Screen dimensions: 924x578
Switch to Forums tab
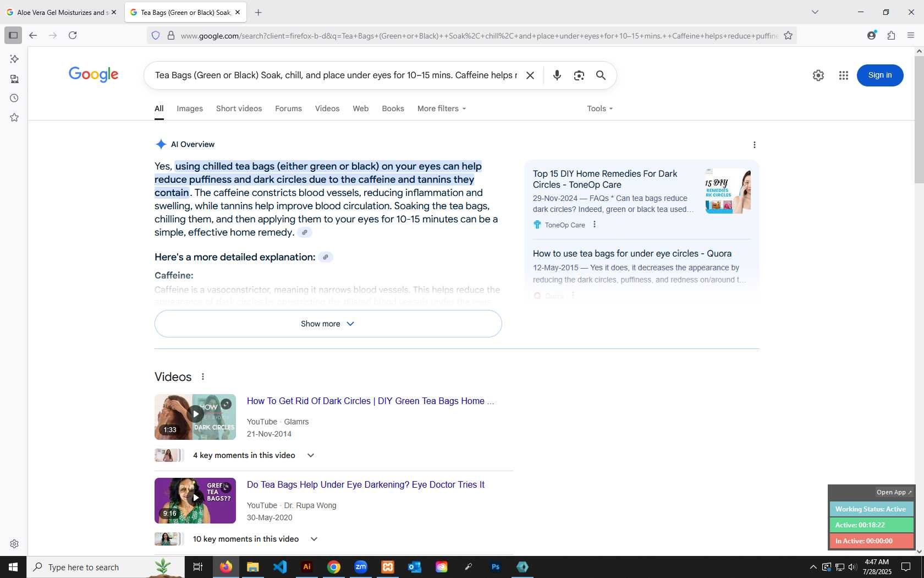[x=288, y=108]
